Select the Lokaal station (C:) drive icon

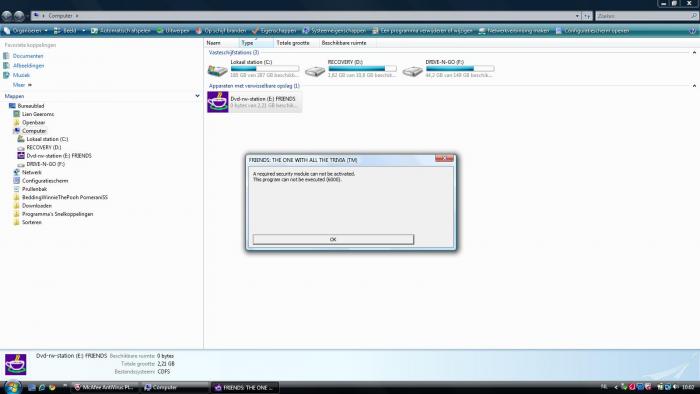218,71
